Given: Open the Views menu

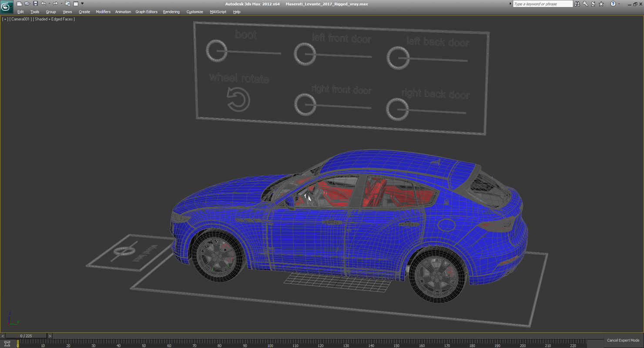Looking at the screenshot, I should (x=67, y=12).
